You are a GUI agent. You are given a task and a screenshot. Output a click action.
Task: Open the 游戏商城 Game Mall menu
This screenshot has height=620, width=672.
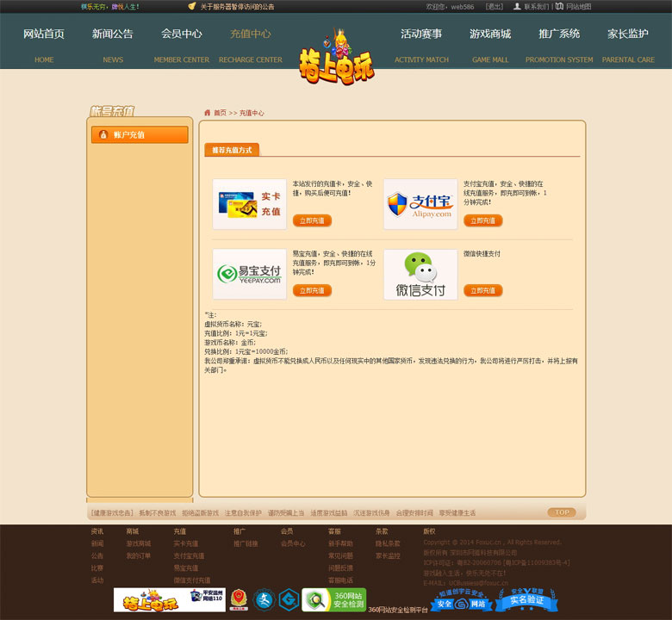(x=490, y=34)
